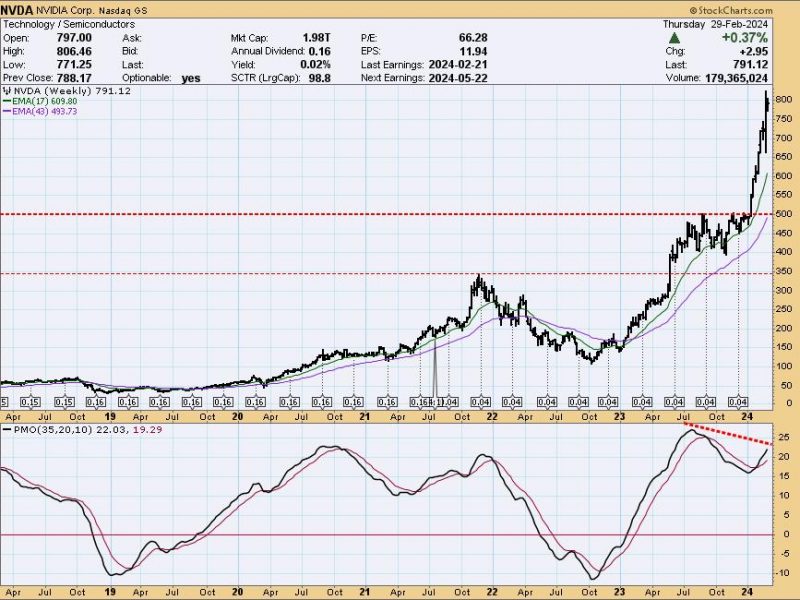Click the EMA(43) 493.73 legend label
Viewport: 800px width, 600px height.
[45, 112]
